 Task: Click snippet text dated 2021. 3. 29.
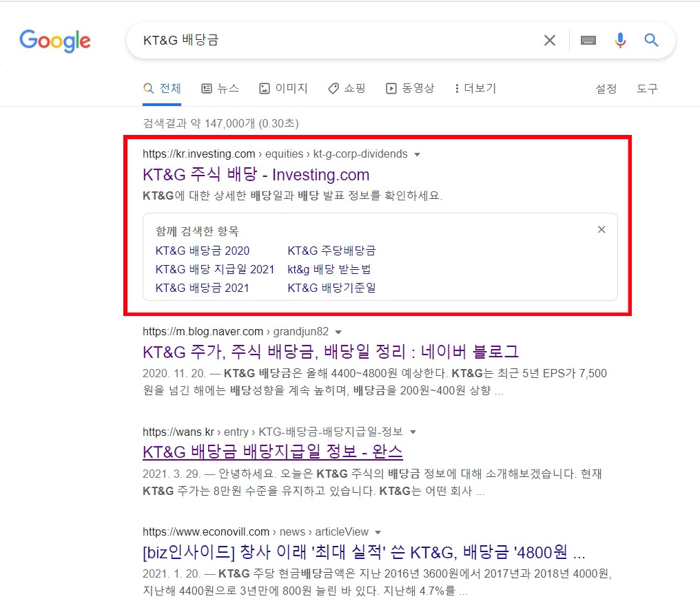coord(372,482)
